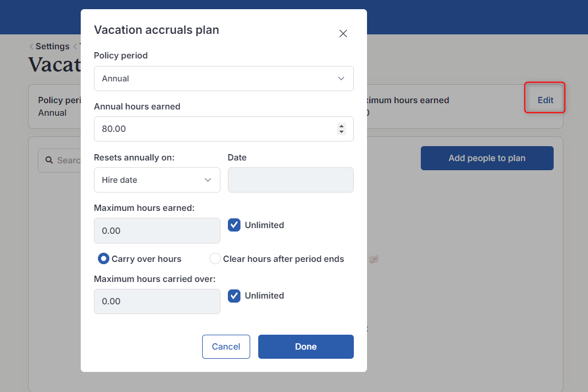Click the Maximum hours carried over value field
Image resolution: width=588 pixels, height=392 pixels.
(157, 301)
